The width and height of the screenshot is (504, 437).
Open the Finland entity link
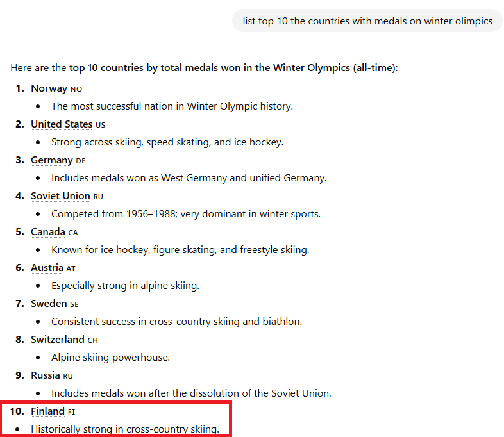click(x=48, y=411)
